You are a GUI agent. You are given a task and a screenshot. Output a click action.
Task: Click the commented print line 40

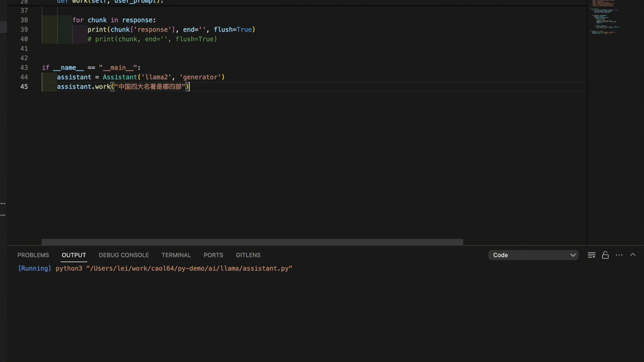152,39
